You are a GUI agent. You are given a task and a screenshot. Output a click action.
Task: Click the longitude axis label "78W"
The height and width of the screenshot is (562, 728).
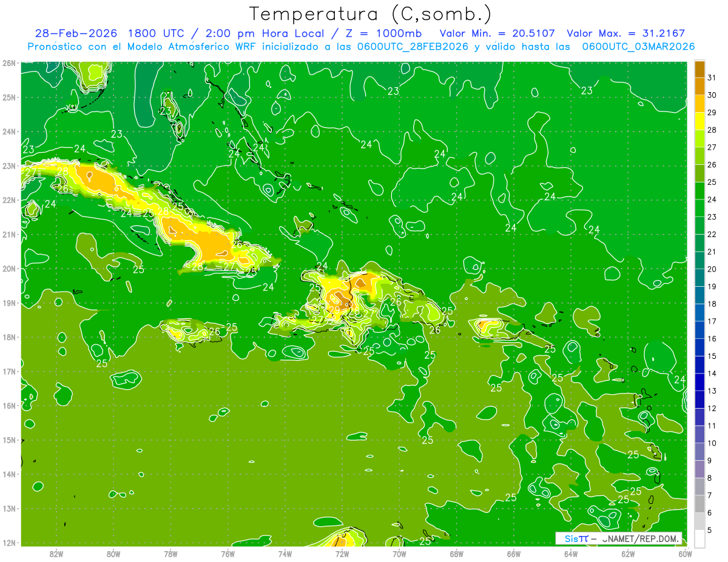[x=170, y=553]
